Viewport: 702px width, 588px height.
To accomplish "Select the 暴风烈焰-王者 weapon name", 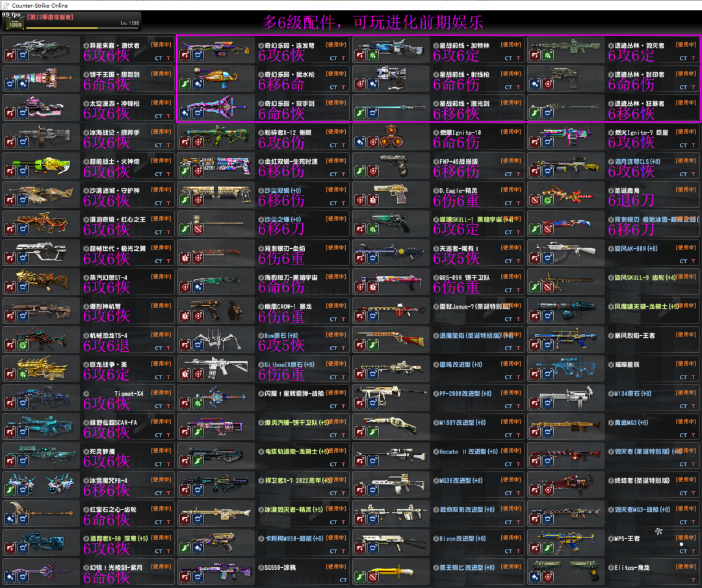I will (635, 336).
